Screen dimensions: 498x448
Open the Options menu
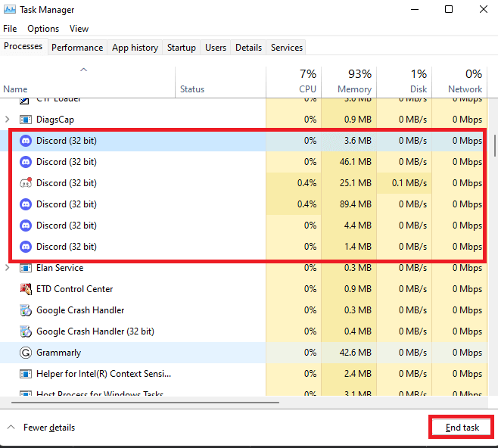43,29
